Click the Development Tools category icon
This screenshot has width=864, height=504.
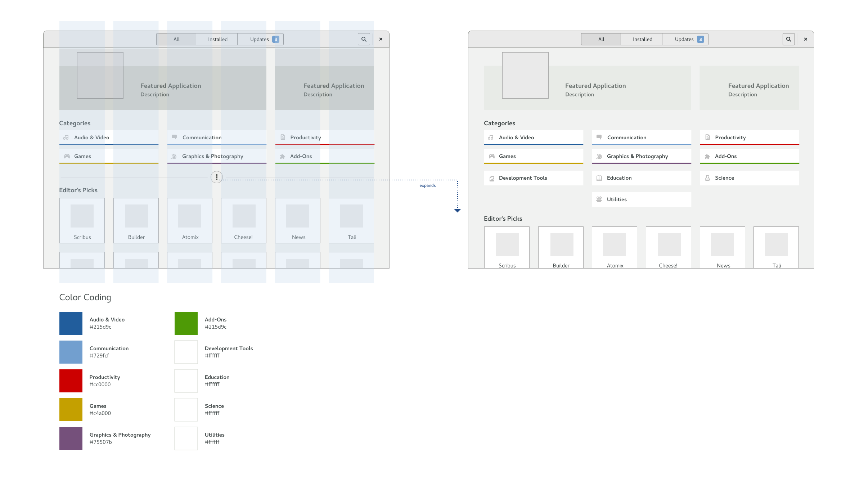tap(492, 178)
